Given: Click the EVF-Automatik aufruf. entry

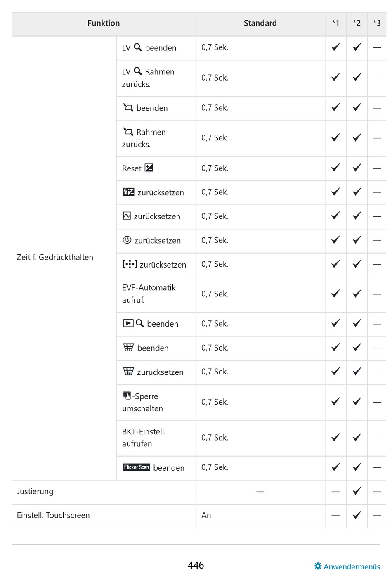Looking at the screenshot, I should pos(149,294).
